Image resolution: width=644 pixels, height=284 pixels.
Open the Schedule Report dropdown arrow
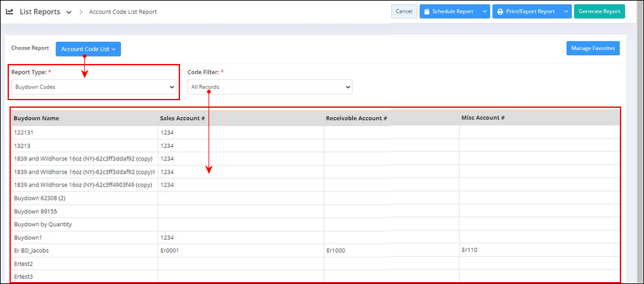[x=485, y=11]
